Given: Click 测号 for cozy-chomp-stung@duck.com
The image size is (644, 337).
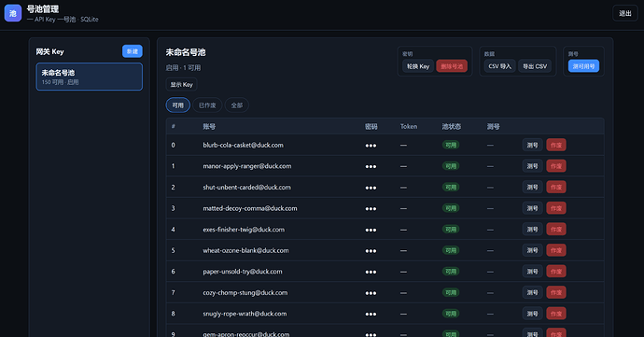Looking at the screenshot, I should [x=533, y=292].
